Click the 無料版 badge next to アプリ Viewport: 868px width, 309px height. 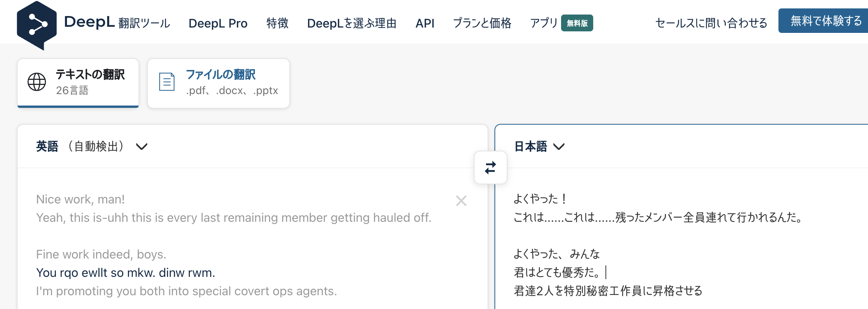point(577,23)
